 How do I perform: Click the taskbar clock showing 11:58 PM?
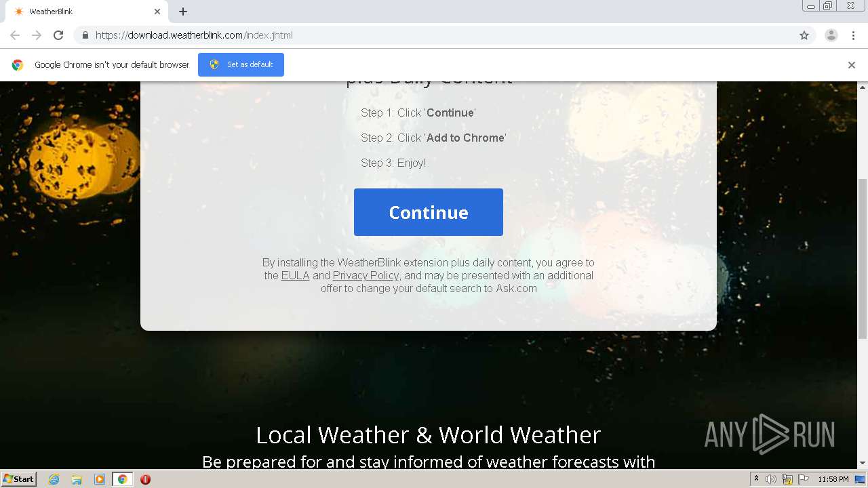coord(833,479)
